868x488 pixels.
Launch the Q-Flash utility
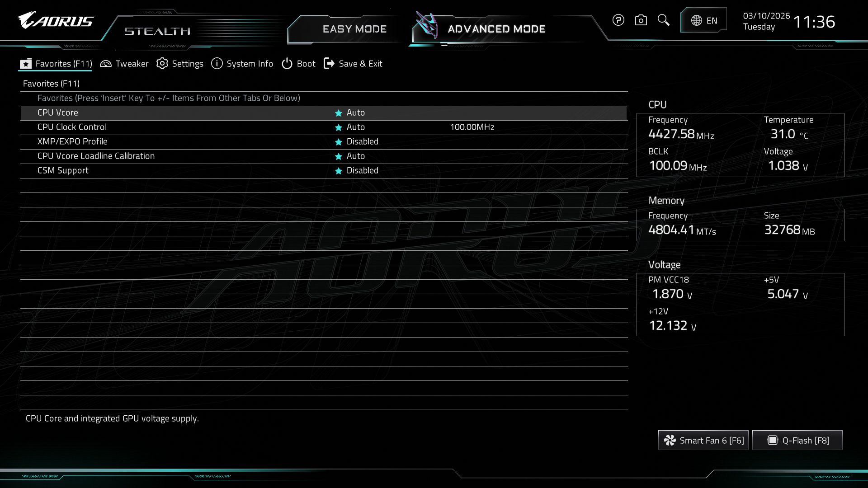797,440
